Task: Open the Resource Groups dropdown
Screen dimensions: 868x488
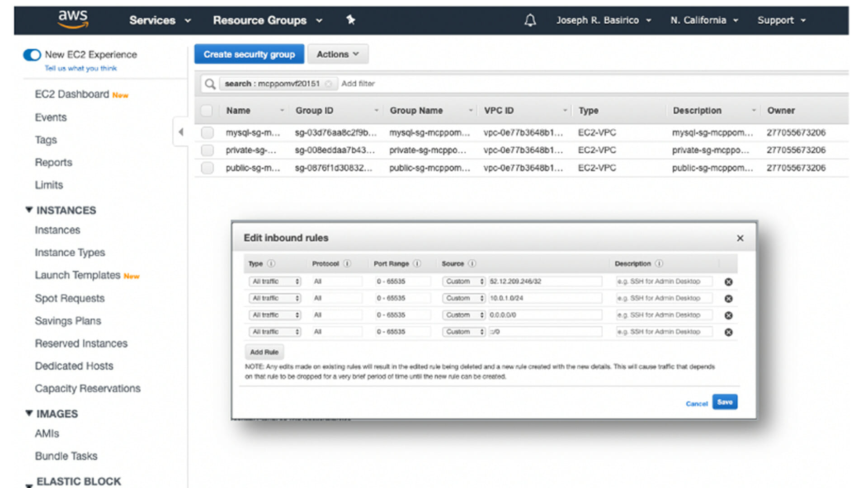Action: [268, 20]
